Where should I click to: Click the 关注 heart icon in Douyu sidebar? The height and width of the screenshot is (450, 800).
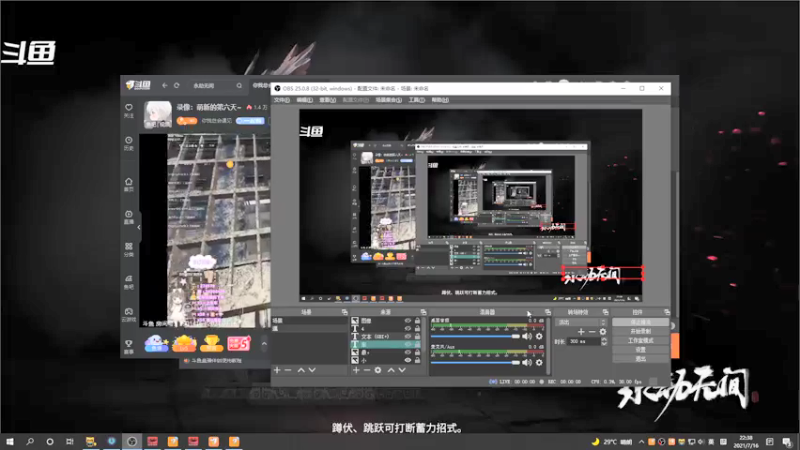129,107
